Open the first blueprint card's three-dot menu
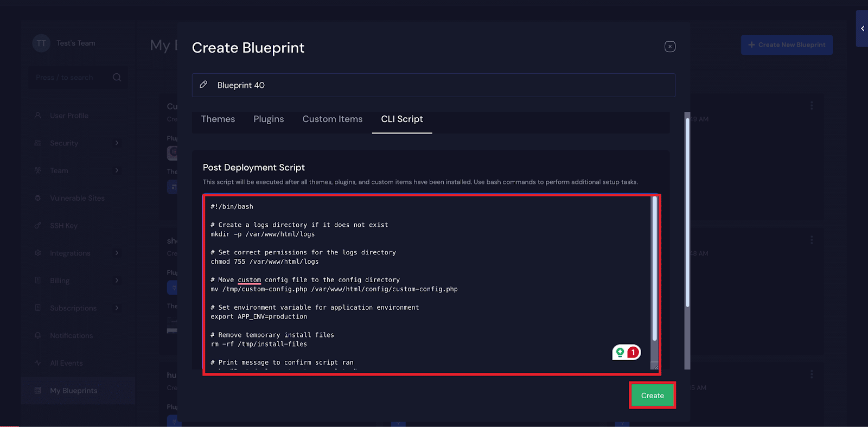 [x=812, y=105]
